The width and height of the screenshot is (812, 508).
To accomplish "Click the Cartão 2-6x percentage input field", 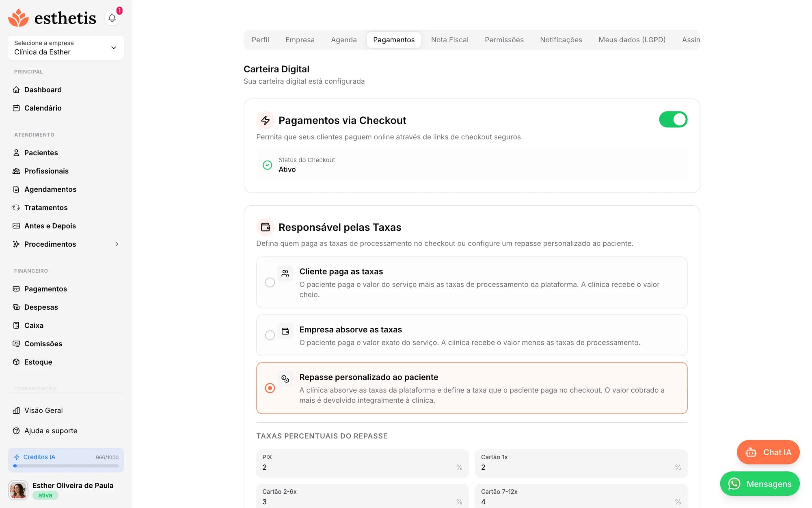I will click(362, 496).
